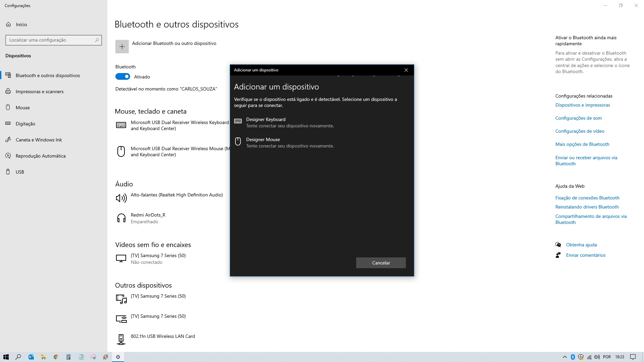This screenshot has width=644, height=362.
Task: Click the Localizar uma configuração search field
Action: (x=50, y=40)
